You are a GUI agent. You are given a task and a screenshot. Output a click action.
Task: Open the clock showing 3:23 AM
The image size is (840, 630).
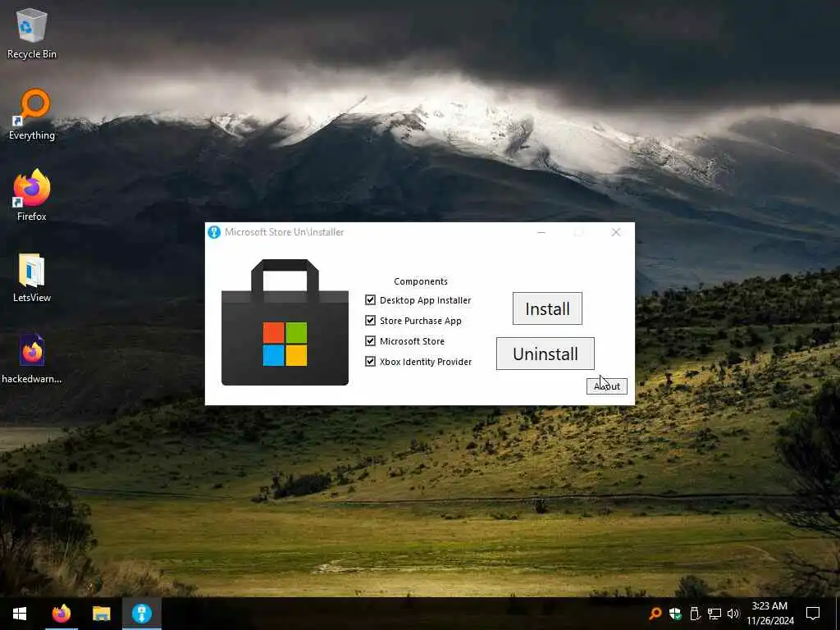[x=769, y=614]
